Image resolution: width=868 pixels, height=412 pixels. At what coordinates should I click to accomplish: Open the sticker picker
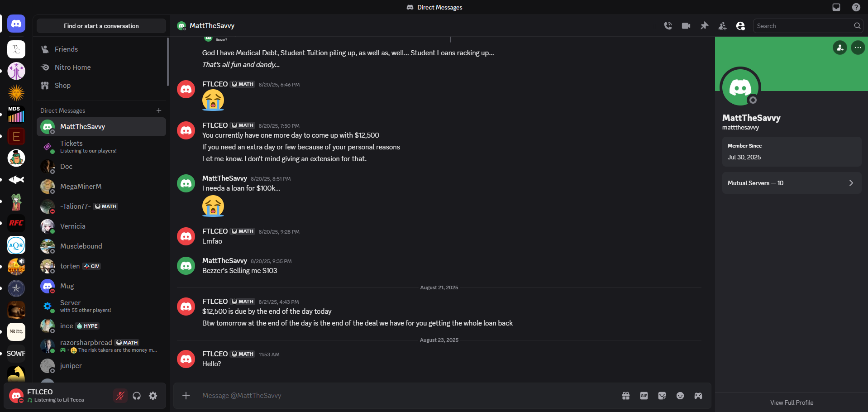tap(662, 396)
